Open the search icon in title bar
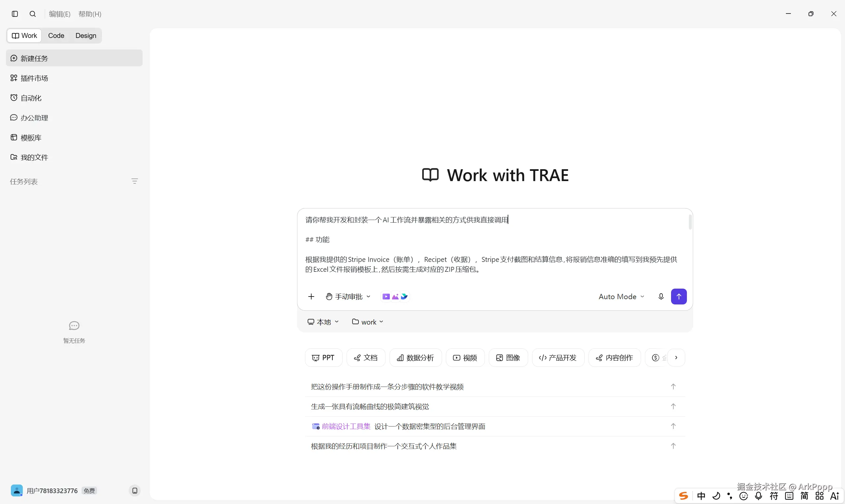 [x=33, y=14]
